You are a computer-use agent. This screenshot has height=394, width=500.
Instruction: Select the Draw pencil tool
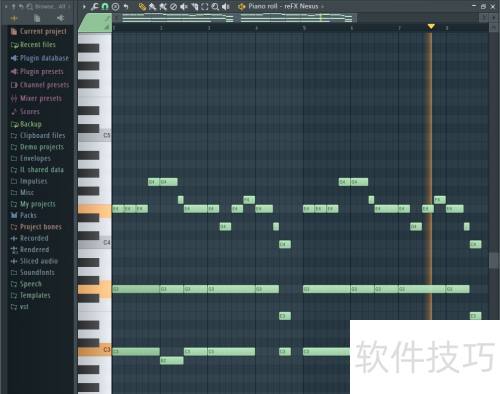point(142,6)
